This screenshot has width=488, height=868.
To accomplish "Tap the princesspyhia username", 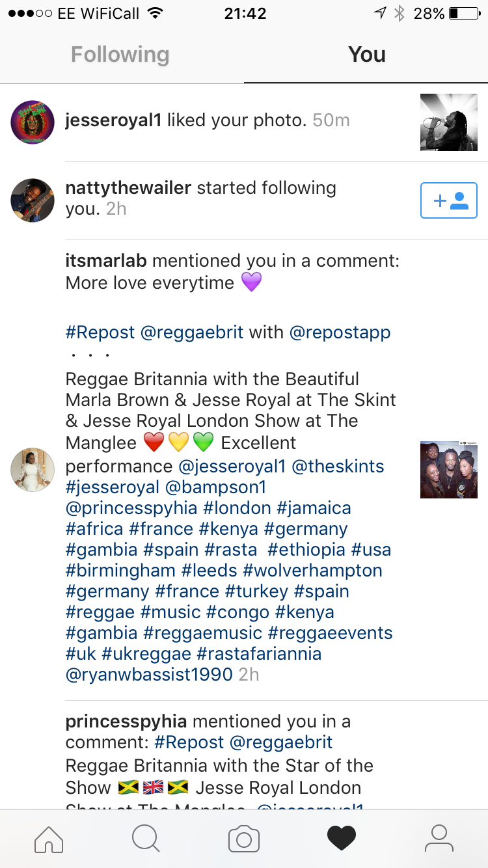I will 126,722.
